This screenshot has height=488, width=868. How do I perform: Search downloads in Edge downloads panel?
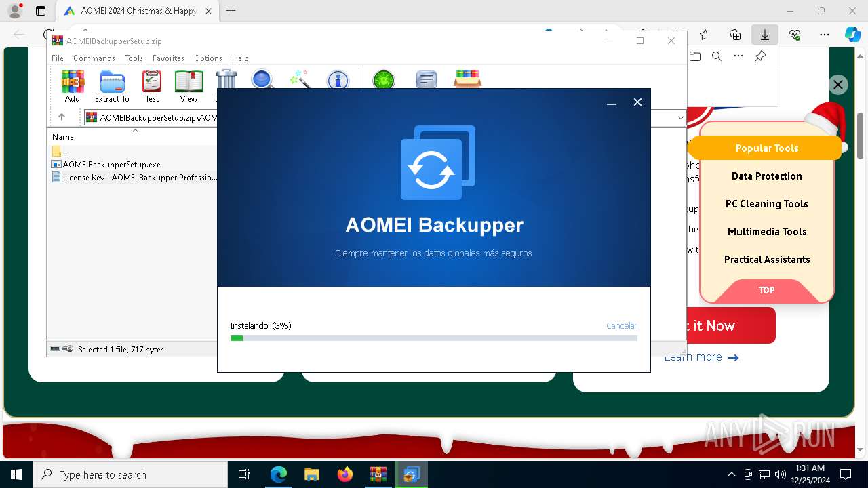[717, 56]
